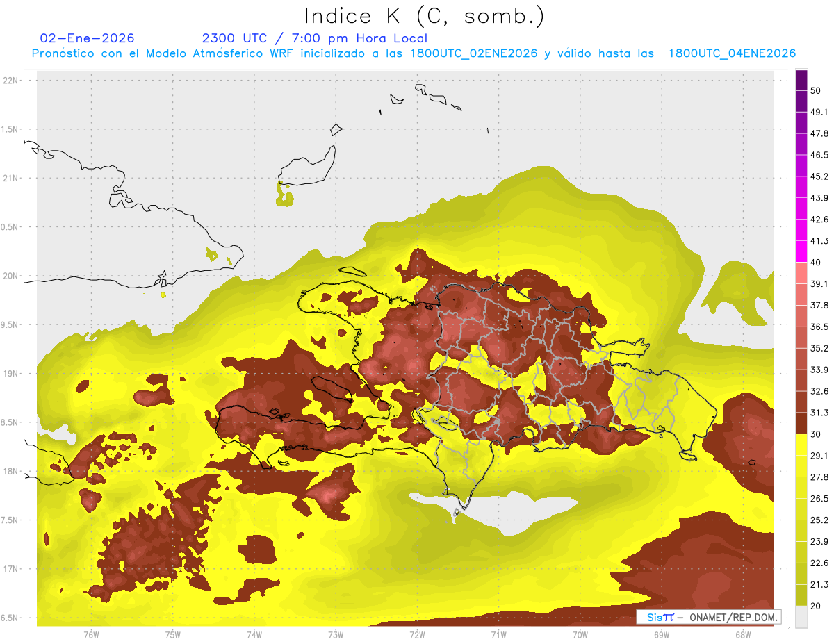
Task: Click the '43.9' colorbar value
Action: (x=819, y=198)
